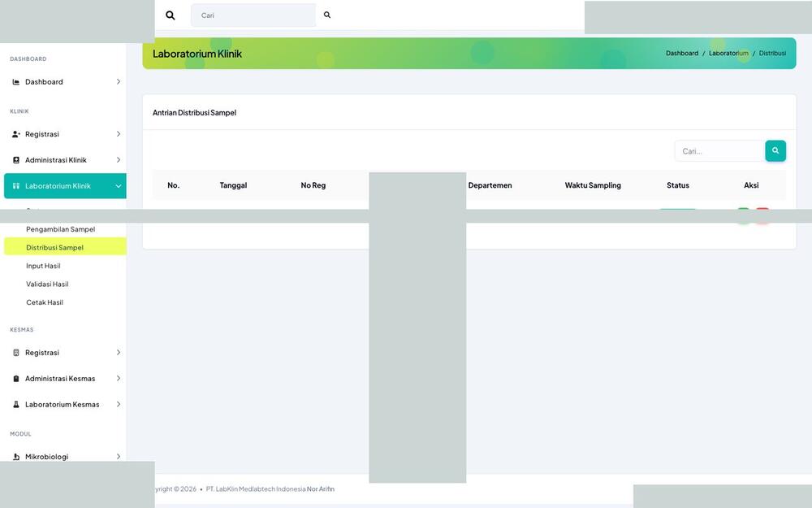Expand the Mikrobiologi chevron

pyautogui.click(x=119, y=457)
